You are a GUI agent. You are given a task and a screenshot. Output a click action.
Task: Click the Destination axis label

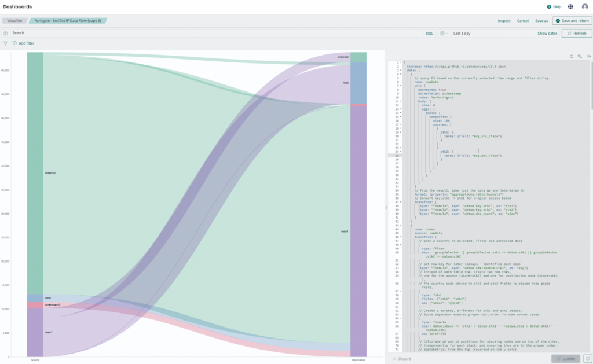coord(358,360)
